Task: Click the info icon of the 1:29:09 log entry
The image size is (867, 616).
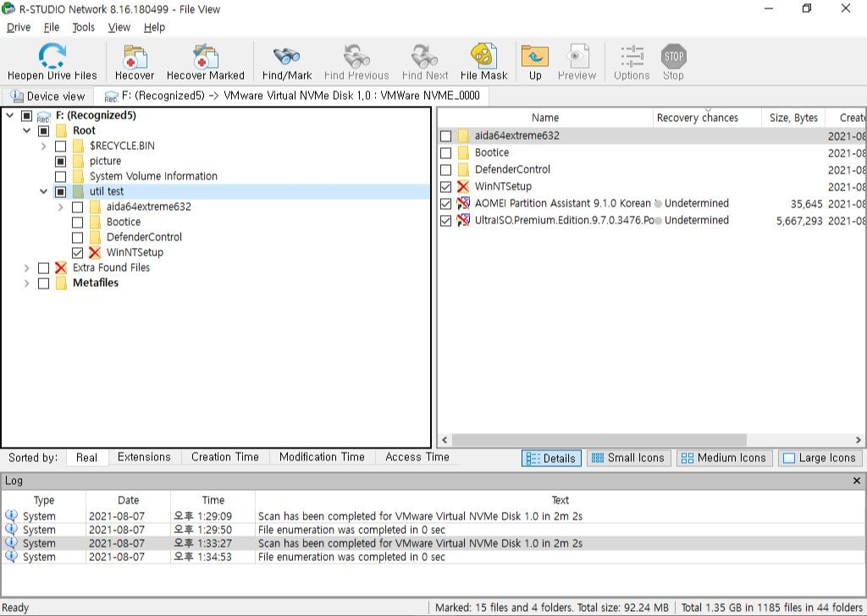Action: click(x=11, y=515)
